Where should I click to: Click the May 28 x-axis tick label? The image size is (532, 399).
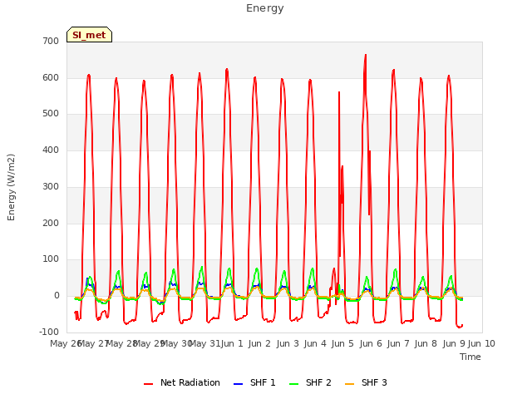coord(121,343)
